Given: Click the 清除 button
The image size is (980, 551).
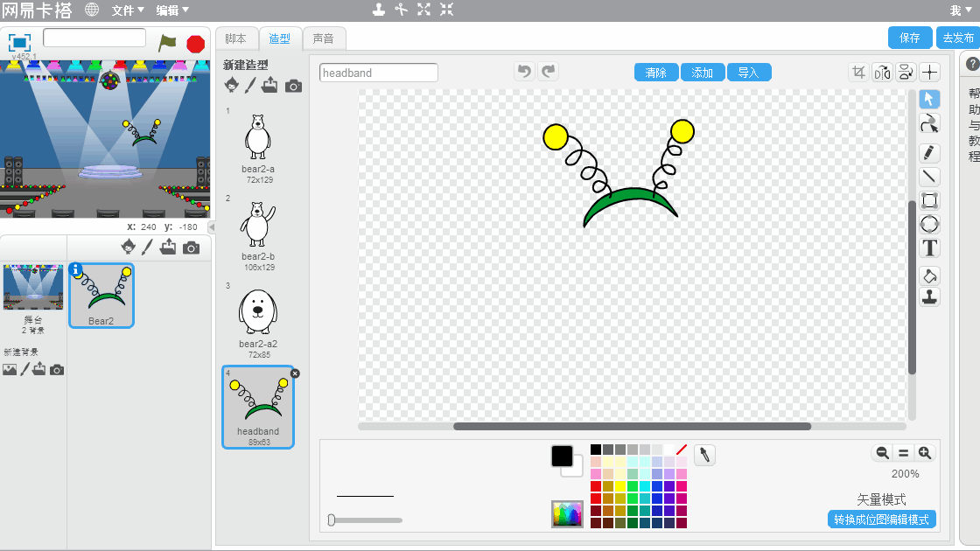Looking at the screenshot, I should click(656, 73).
